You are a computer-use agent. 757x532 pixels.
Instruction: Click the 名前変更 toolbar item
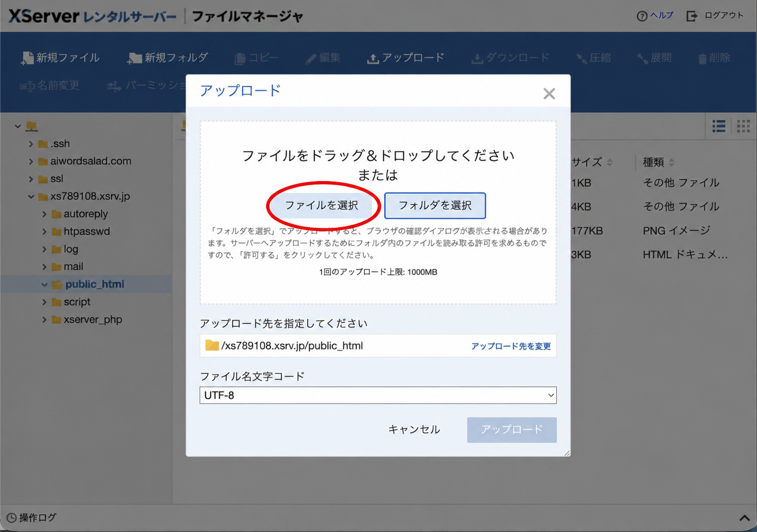point(50,86)
